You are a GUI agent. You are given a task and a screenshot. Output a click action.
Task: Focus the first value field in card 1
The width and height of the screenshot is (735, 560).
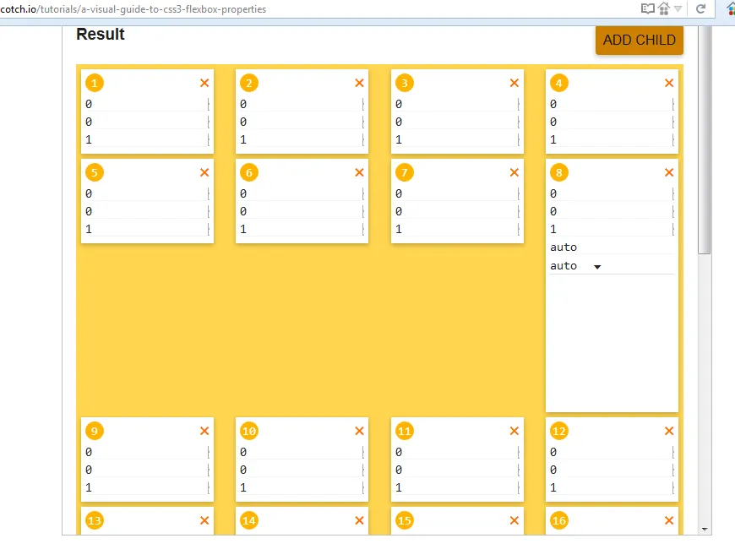(x=147, y=104)
